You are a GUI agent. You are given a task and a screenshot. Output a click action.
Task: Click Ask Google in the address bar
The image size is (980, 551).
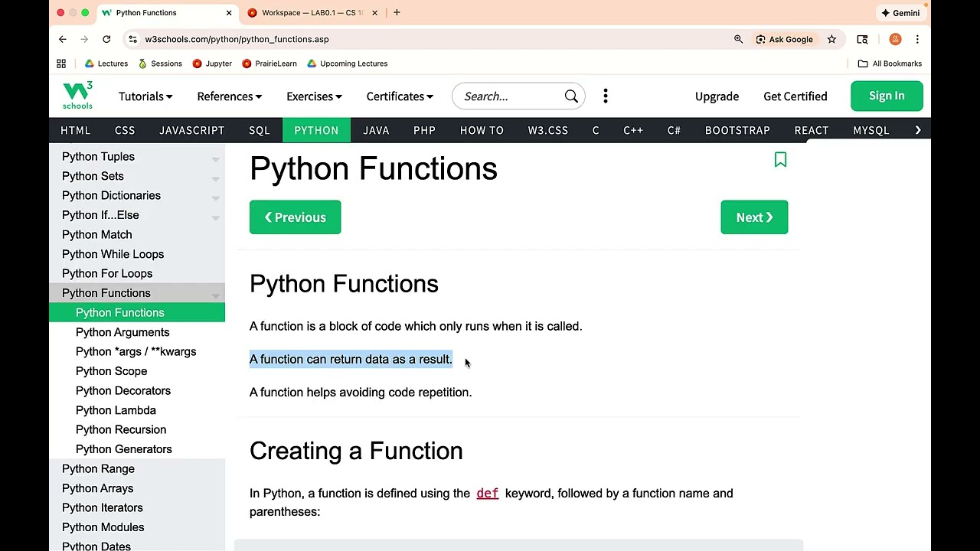(x=784, y=39)
